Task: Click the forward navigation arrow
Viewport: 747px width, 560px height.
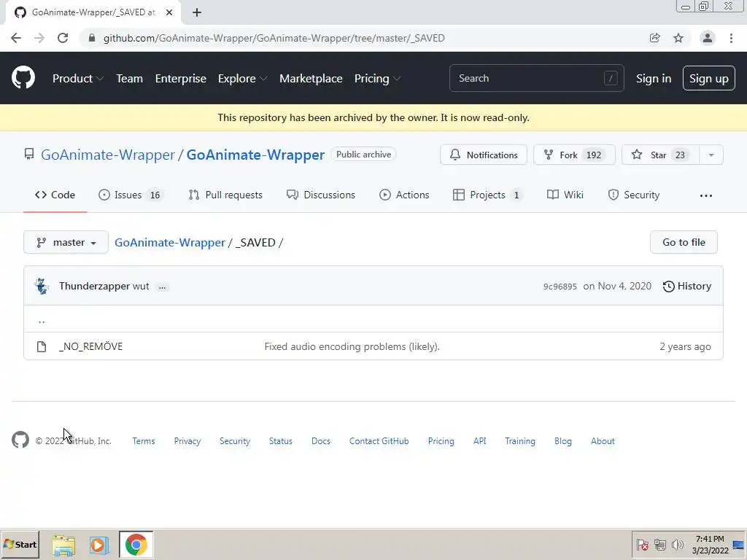Action: (39, 38)
